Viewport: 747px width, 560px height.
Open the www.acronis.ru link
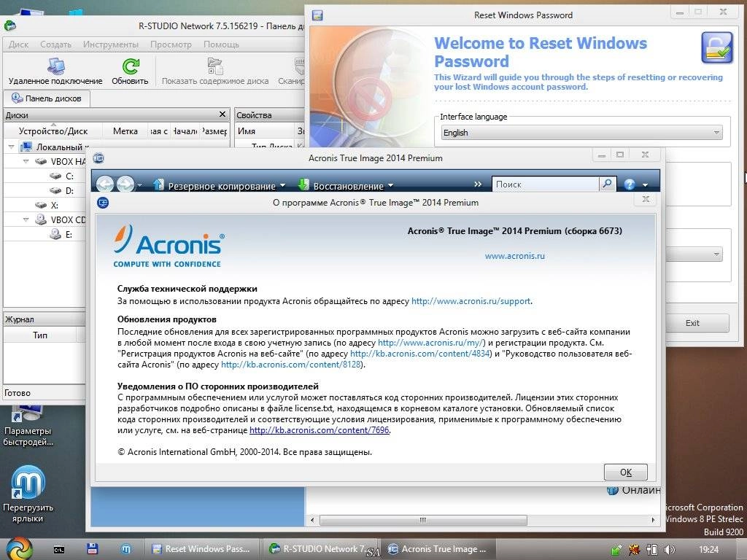pos(514,256)
